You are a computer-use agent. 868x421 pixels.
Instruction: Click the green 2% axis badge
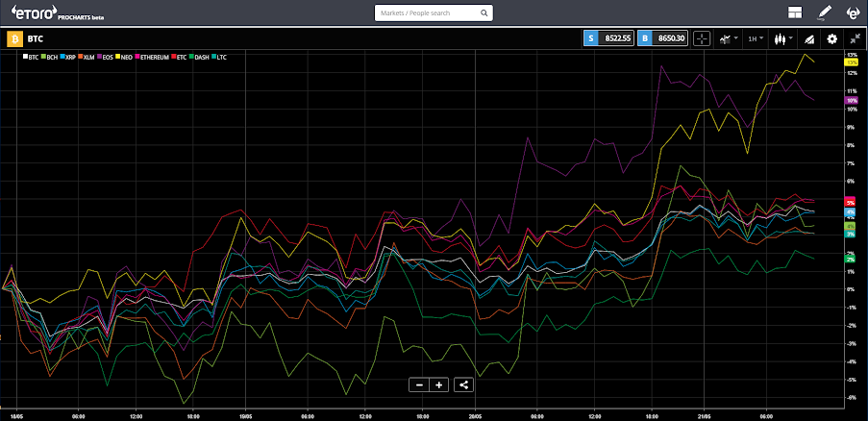coord(850,259)
